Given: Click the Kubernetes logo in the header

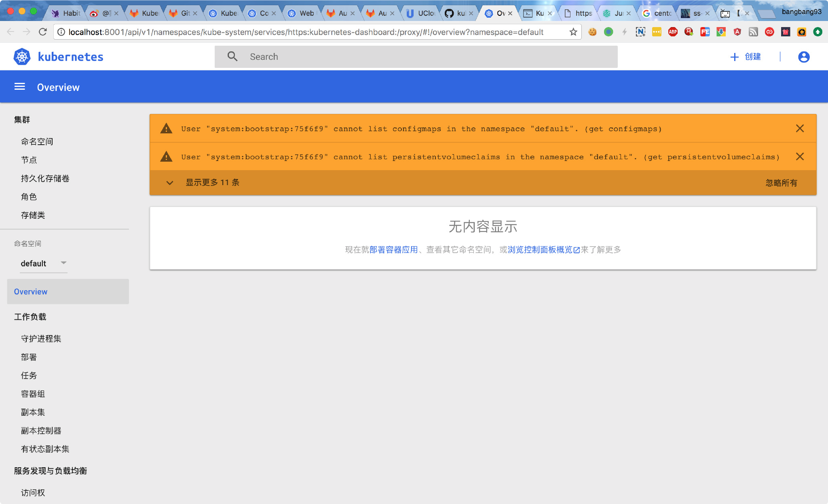Looking at the screenshot, I should pyautogui.click(x=22, y=57).
